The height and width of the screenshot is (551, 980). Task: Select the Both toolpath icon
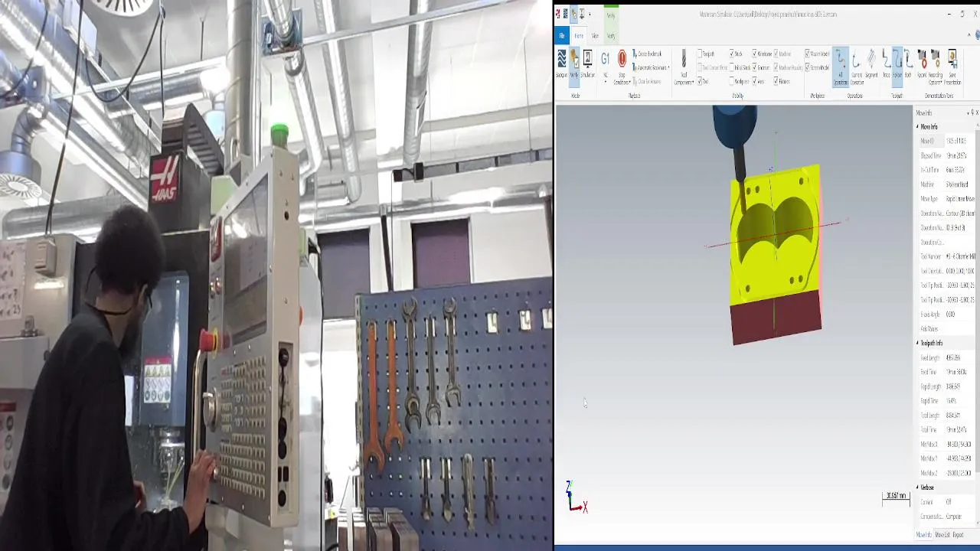(x=908, y=64)
